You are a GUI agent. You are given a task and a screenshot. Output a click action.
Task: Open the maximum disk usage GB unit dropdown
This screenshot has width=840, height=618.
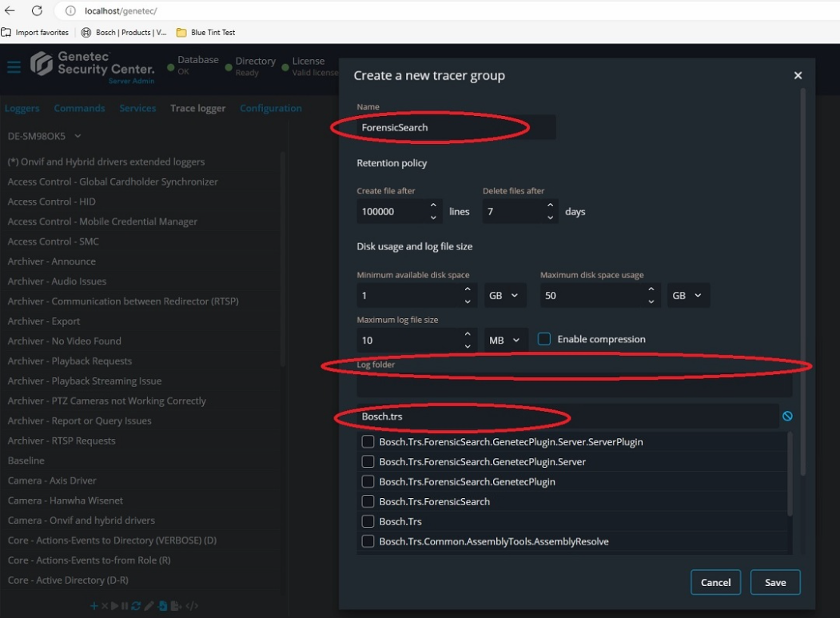coord(688,295)
